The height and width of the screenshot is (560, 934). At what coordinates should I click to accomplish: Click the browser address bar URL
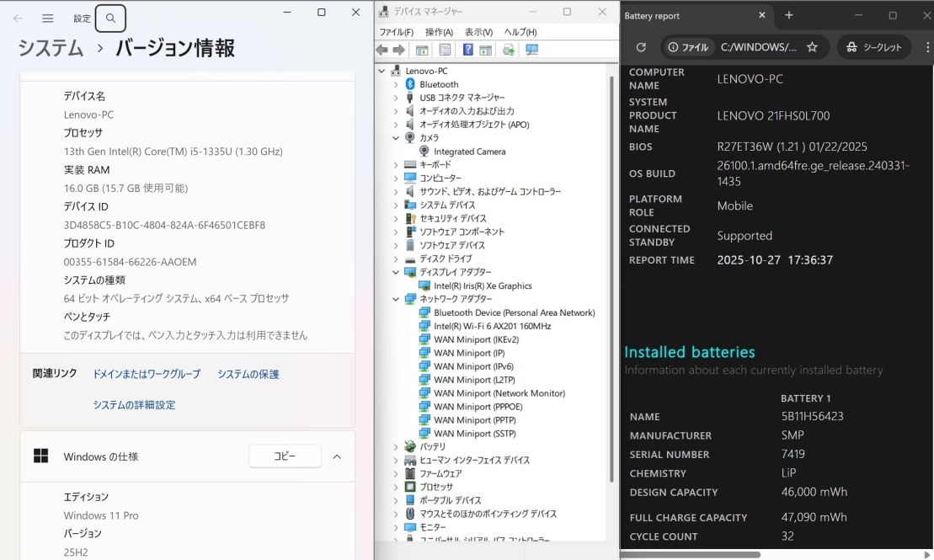coord(758,47)
